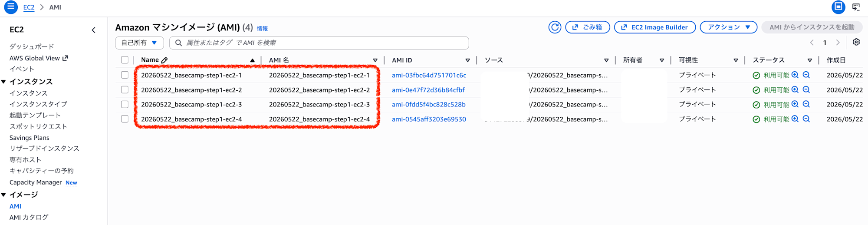Image resolution: width=868 pixels, height=225 pixels.
Task: Open AMI カタログ in sidebar
Action: (x=29, y=217)
